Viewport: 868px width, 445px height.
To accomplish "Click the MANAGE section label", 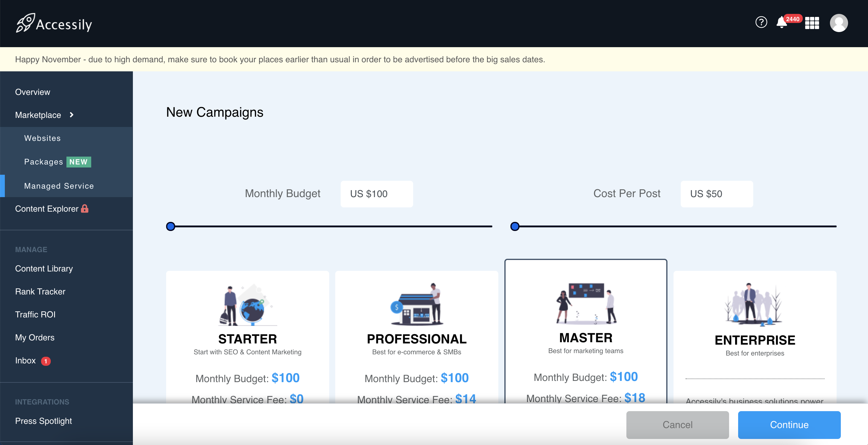I will click(x=31, y=250).
